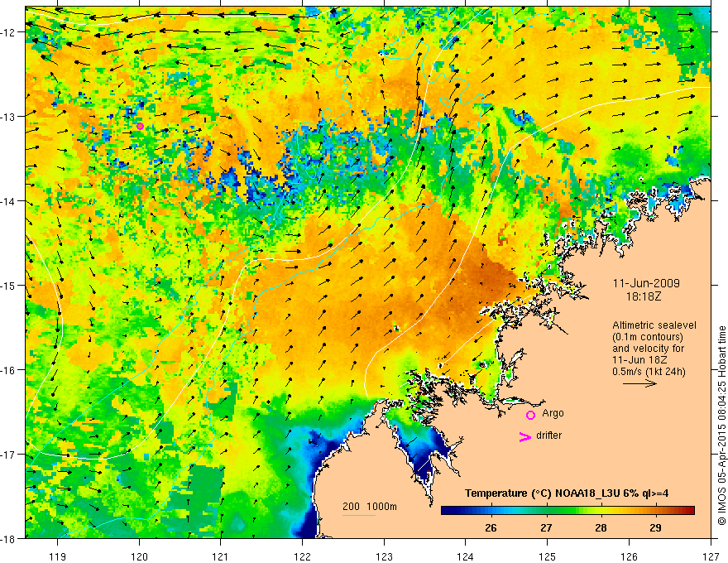Click longitude axis label 126
728x563 pixels.
coord(629,556)
